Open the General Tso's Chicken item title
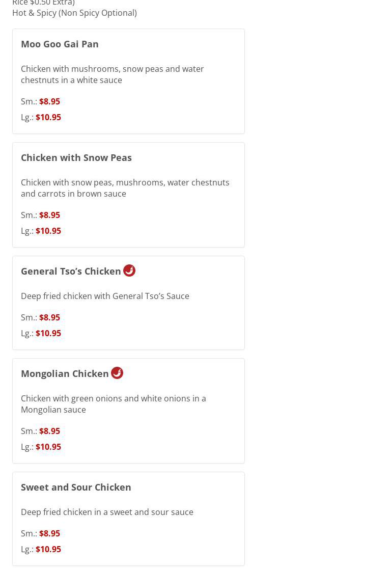392x568 pixels. pos(71,271)
